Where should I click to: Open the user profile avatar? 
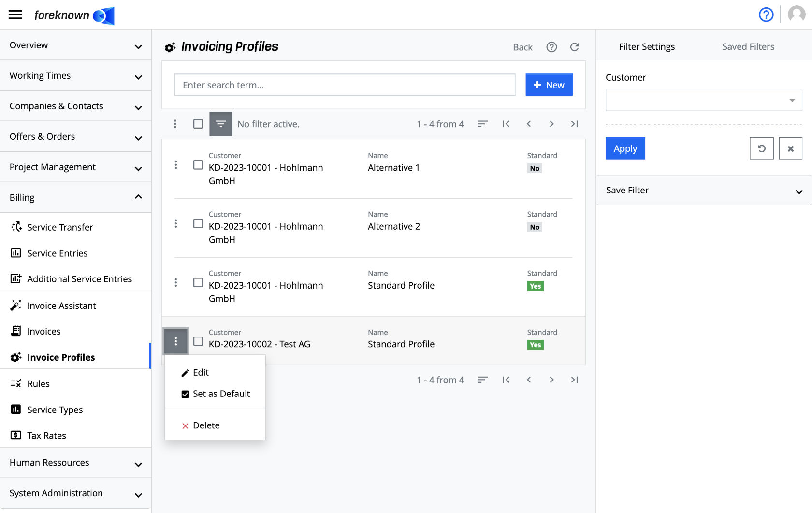(797, 15)
